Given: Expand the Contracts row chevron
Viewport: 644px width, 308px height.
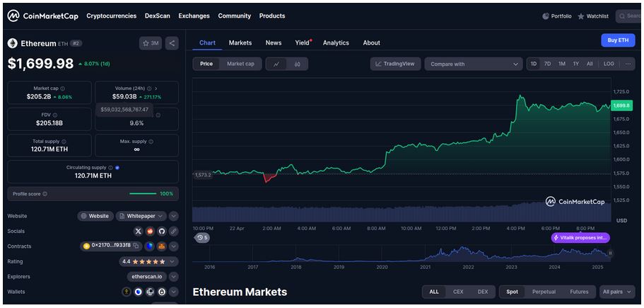Looking at the screenshot, I should [x=173, y=246].
